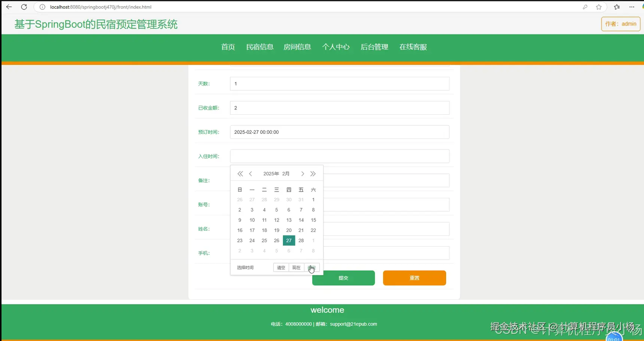Viewport: 644px width, 341px height.
Task: Click the site info icon in address bar
Action: (x=42, y=7)
